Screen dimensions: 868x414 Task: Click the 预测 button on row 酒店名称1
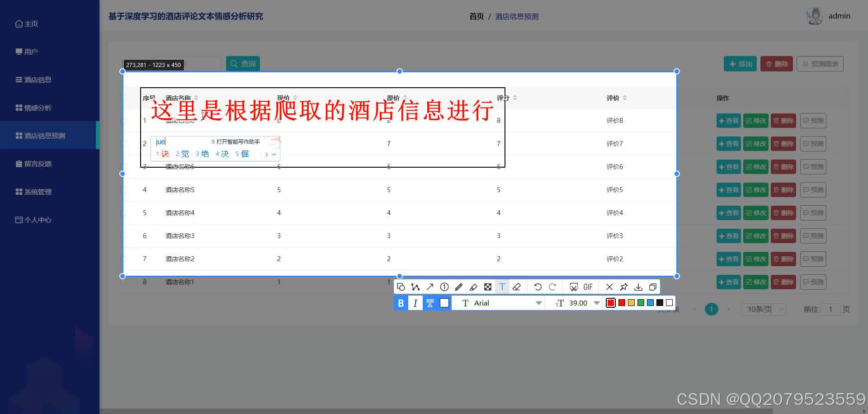(x=812, y=282)
